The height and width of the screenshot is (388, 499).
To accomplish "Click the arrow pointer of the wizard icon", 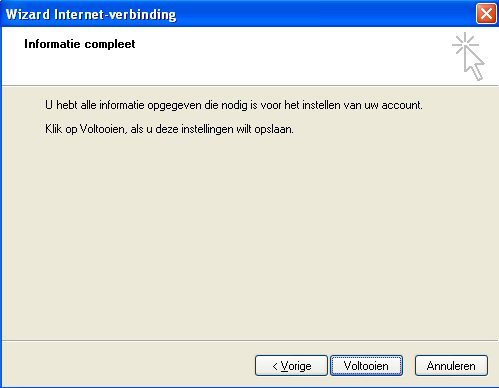I will pyautogui.click(x=474, y=63).
